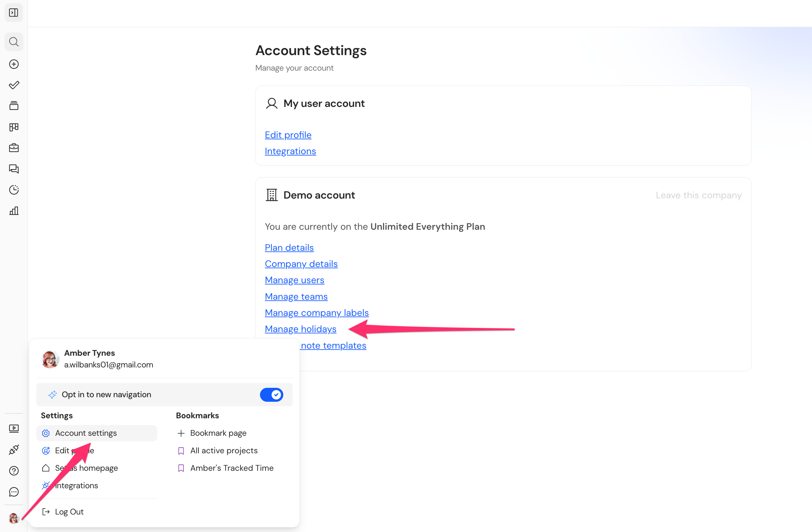Click the user avatar at sidebar bottom
Viewport: 812px width, 532px height.
tap(14, 518)
